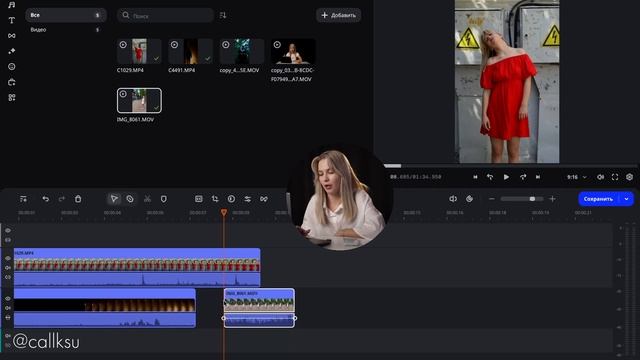Toggle link icon on the empty top track
This screenshot has height=360, width=640.
pos(8,240)
